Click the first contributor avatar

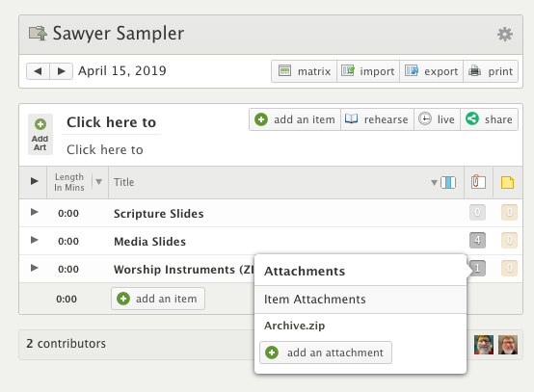[484, 345]
